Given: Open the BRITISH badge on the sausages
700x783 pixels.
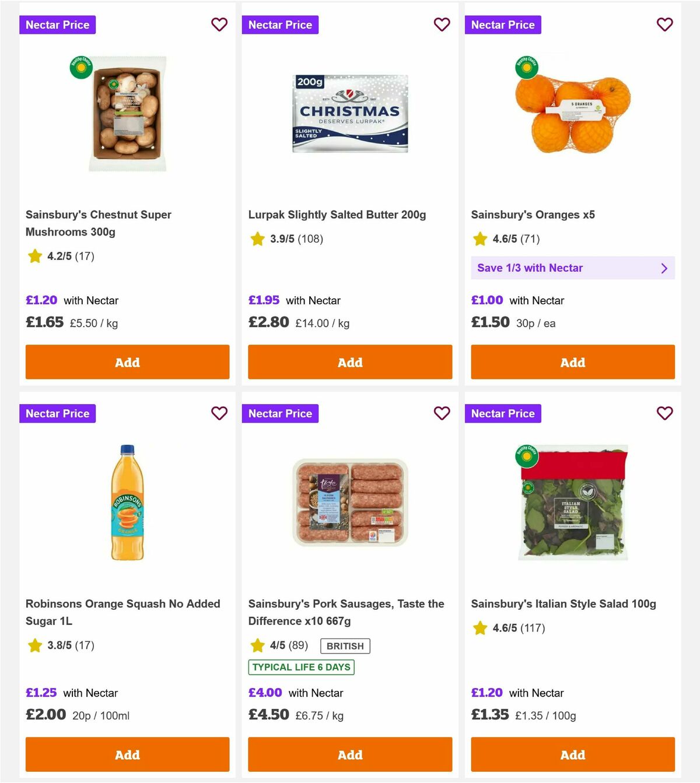Looking at the screenshot, I should 345,646.
